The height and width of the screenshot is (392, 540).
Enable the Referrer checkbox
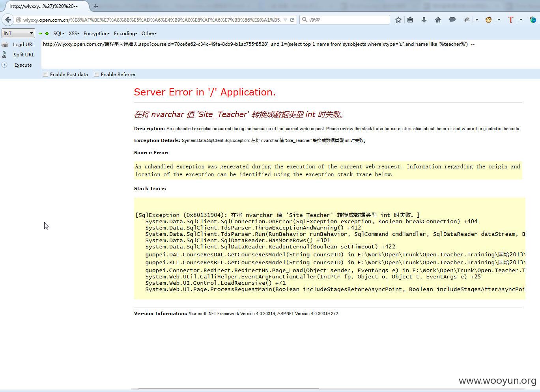[96, 74]
